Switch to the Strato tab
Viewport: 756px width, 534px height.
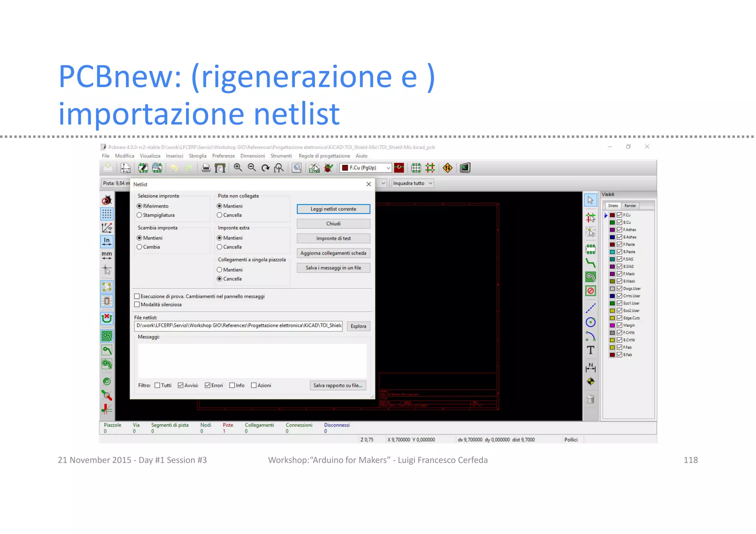coord(613,206)
